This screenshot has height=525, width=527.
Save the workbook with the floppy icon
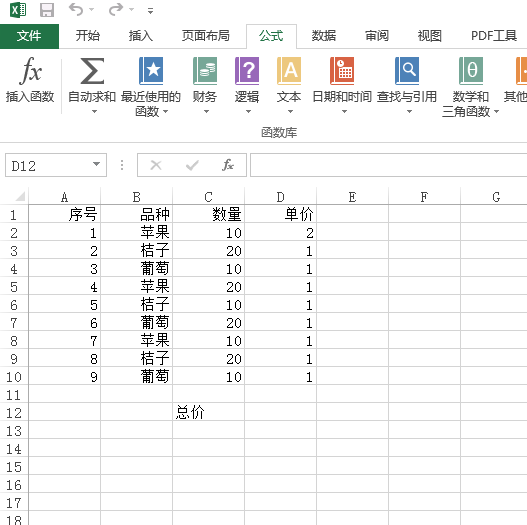(47, 10)
